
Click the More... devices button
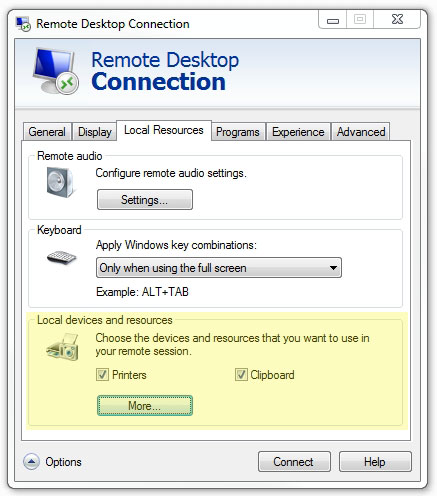point(145,406)
